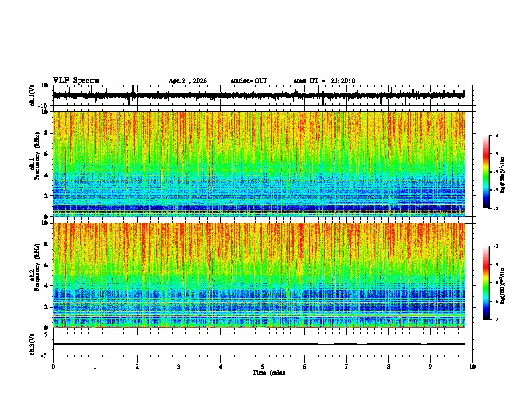Click the "-4" label on ch.2 colorbar
Viewport: 532px width, 411px height.
coord(496,265)
